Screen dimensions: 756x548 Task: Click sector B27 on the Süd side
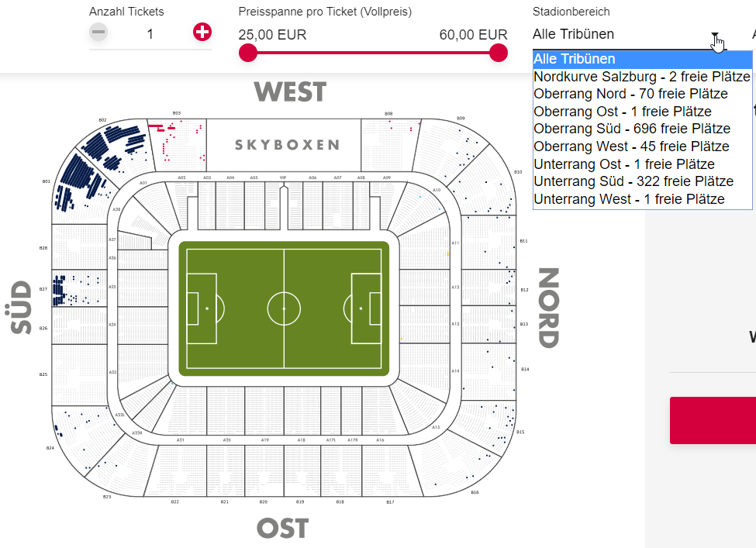point(78,289)
